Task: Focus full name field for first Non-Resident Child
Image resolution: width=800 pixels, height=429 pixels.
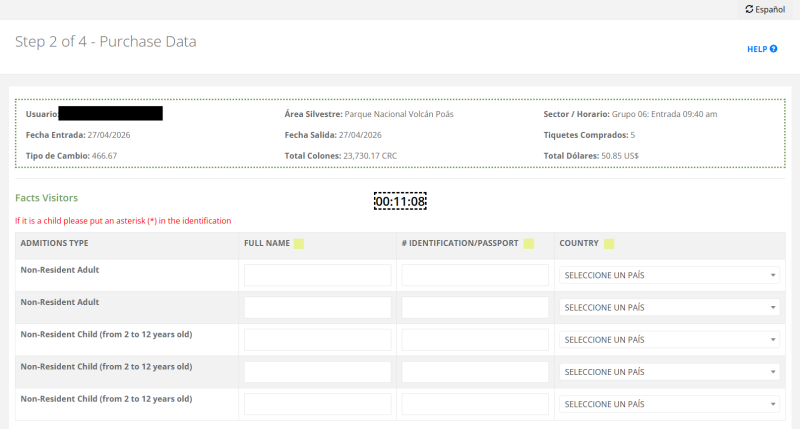Action: pos(317,340)
